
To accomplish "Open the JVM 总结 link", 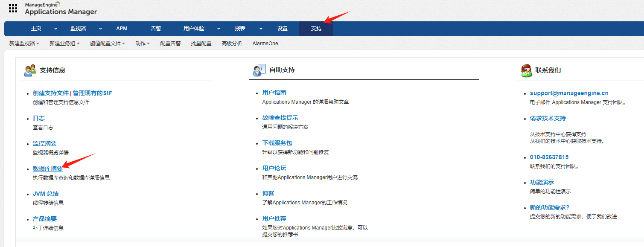I will pos(46,194).
